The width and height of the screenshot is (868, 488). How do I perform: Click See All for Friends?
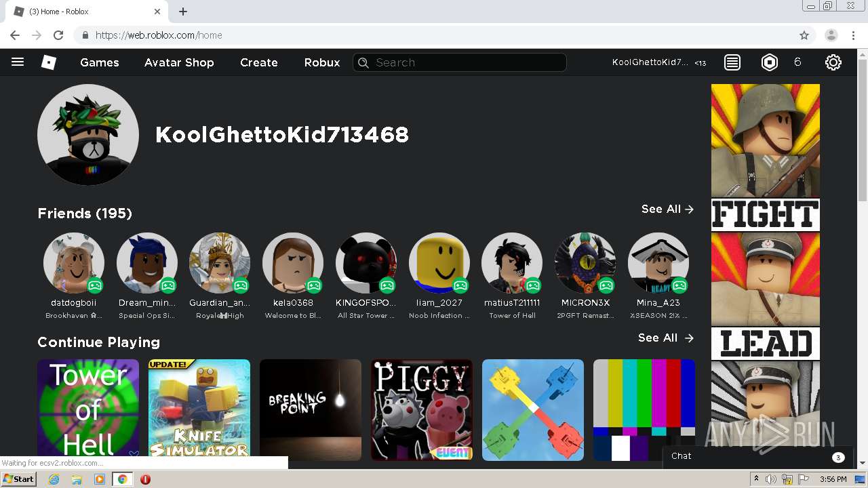coord(668,209)
